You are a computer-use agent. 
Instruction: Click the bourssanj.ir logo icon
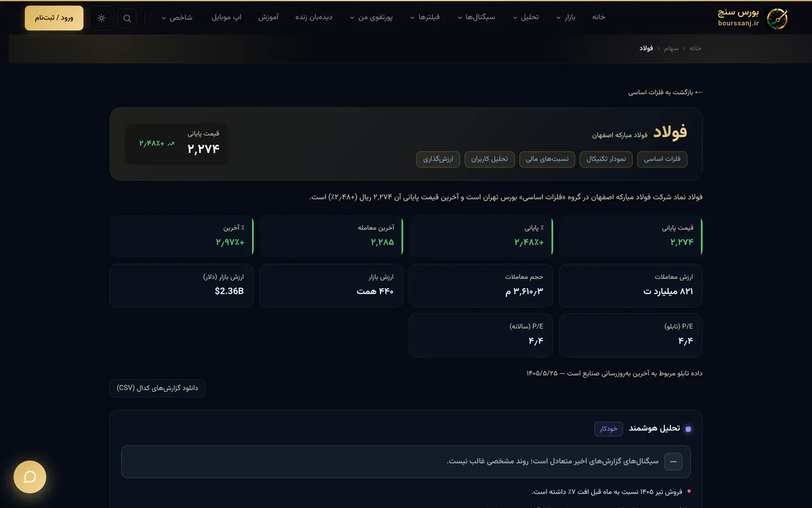pyautogui.click(x=776, y=18)
